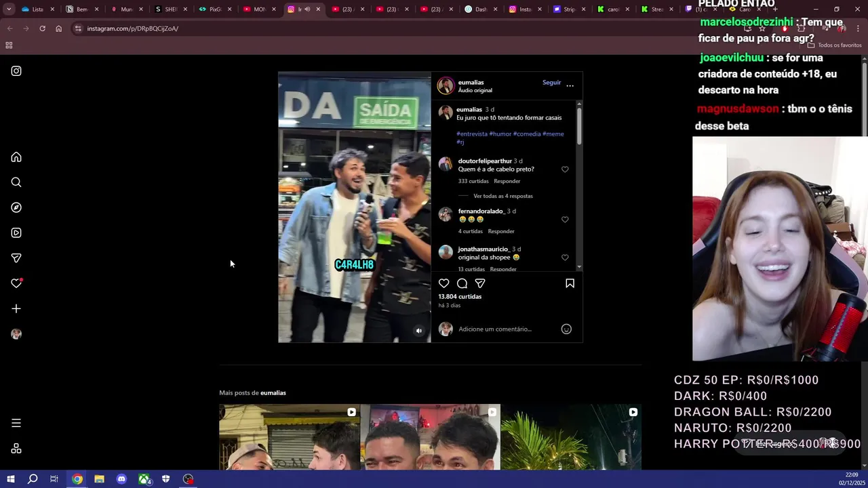868x488 pixels.
Task: Open first 'Mais posts' reel thumbnail
Action: coord(290,437)
